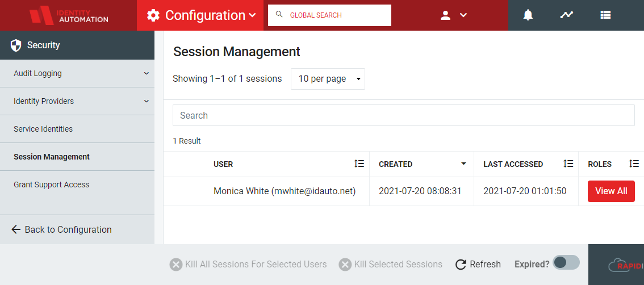Open the Audit Logging menu

click(77, 73)
